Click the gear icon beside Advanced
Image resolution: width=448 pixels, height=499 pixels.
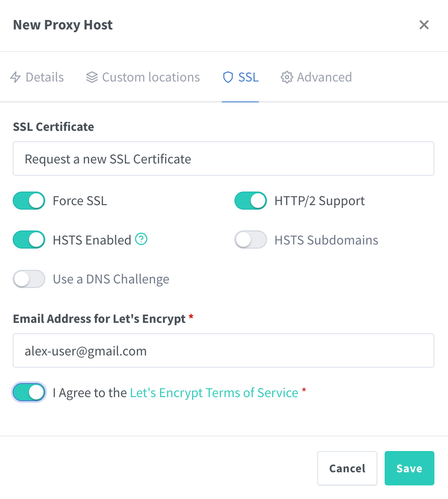(287, 77)
